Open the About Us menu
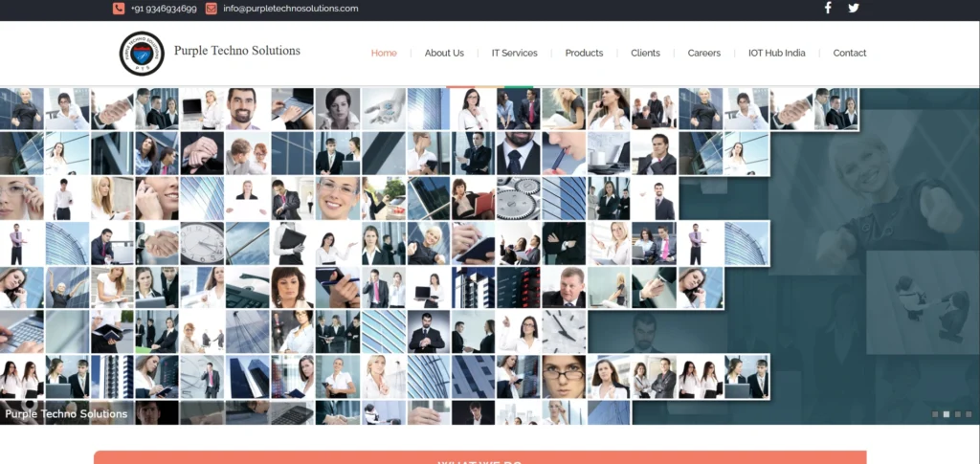The height and width of the screenshot is (464, 980). [444, 54]
